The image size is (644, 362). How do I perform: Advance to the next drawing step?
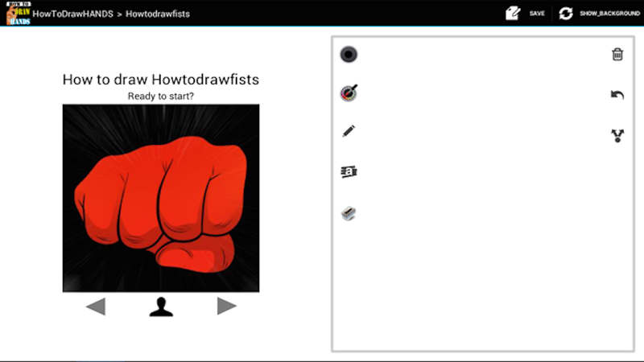click(x=227, y=306)
